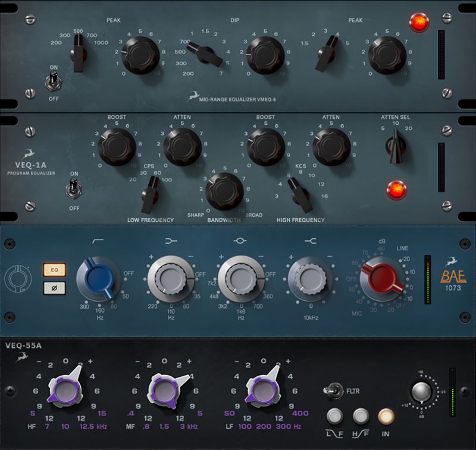Click the BAE 1073 mid frequency knob
Image resolution: width=476 pixels, height=450 pixels.
click(241, 279)
